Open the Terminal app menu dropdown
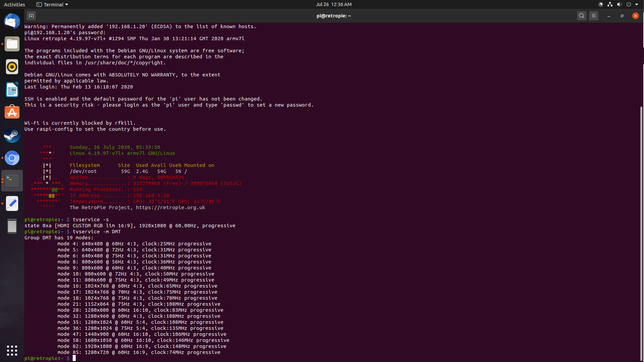The width and height of the screenshot is (644, 362). click(52, 4)
